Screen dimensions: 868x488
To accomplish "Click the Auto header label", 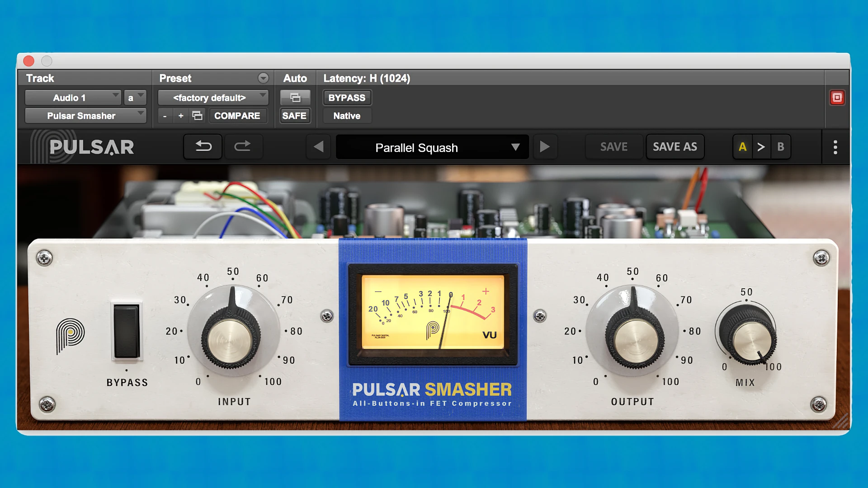I will click(295, 78).
